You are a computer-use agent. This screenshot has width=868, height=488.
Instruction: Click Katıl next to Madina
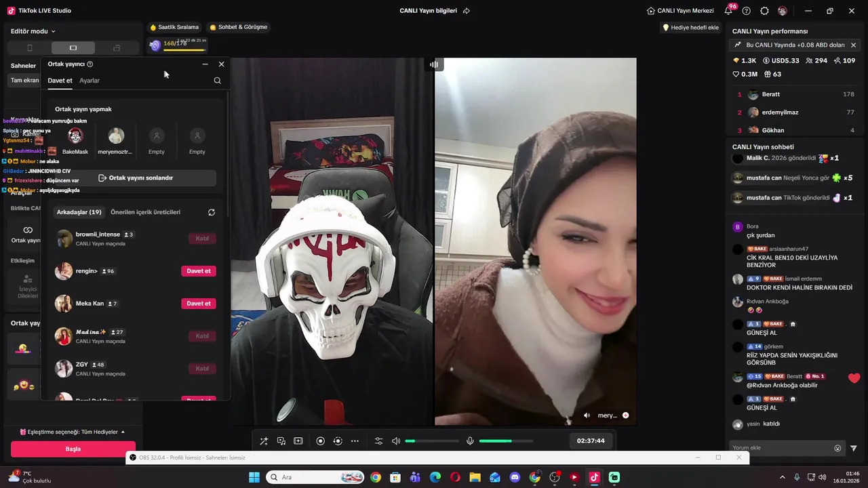pyautogui.click(x=202, y=336)
